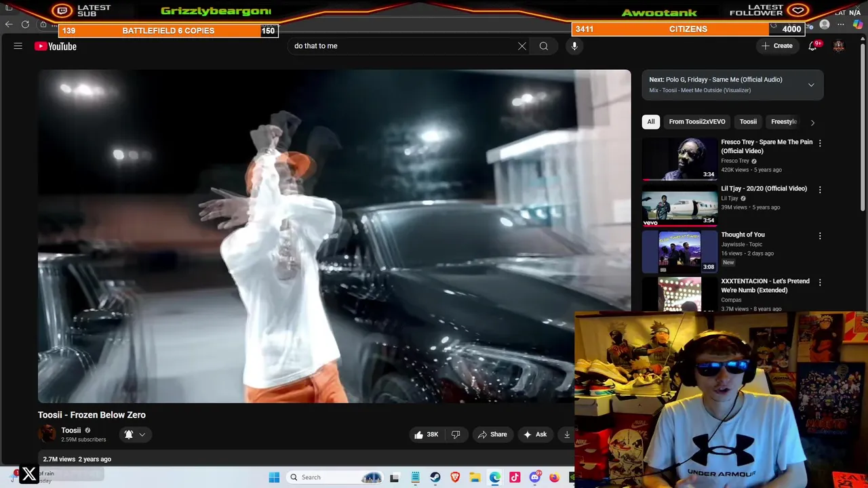The image size is (868, 488).
Task: Open the Toosii channel name link
Action: pyautogui.click(x=71, y=430)
